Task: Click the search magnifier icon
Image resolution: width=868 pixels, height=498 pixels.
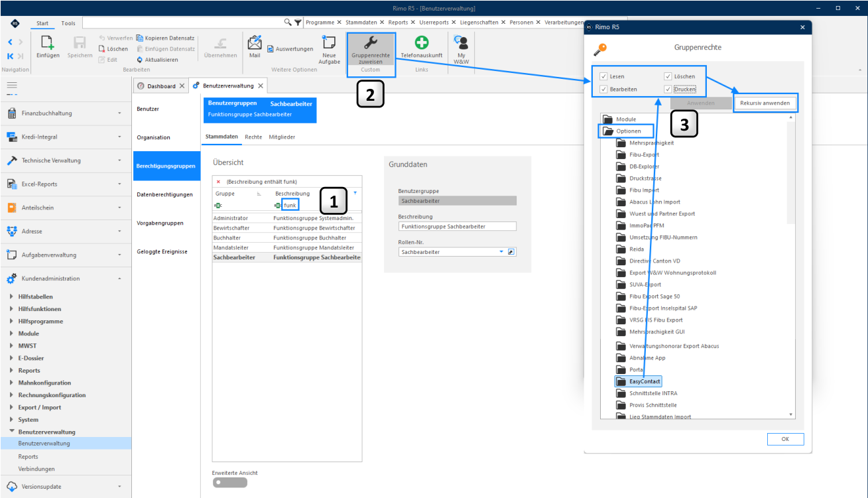Action: [288, 22]
